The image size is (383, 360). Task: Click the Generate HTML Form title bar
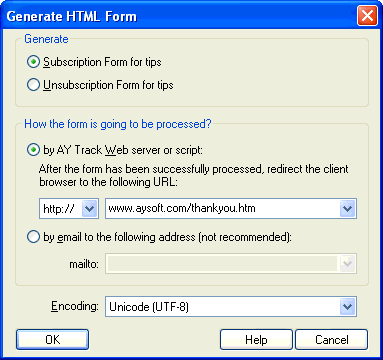[x=178, y=16]
